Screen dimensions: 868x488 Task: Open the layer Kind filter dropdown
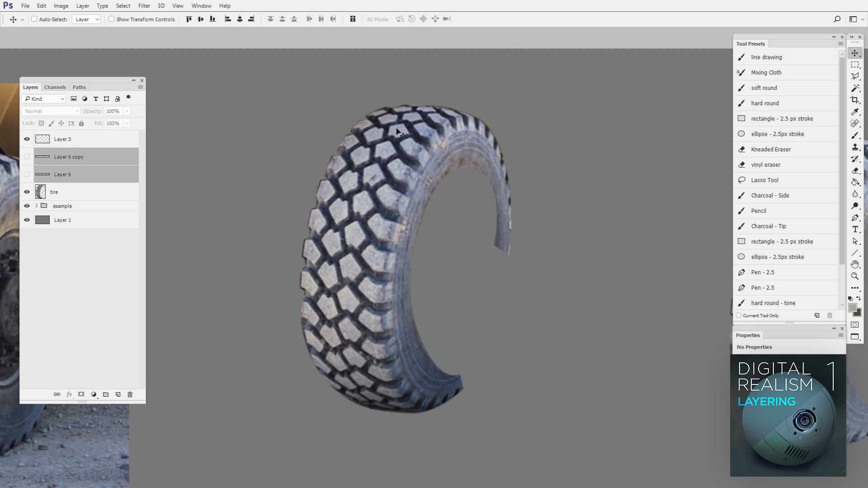pyautogui.click(x=44, y=99)
